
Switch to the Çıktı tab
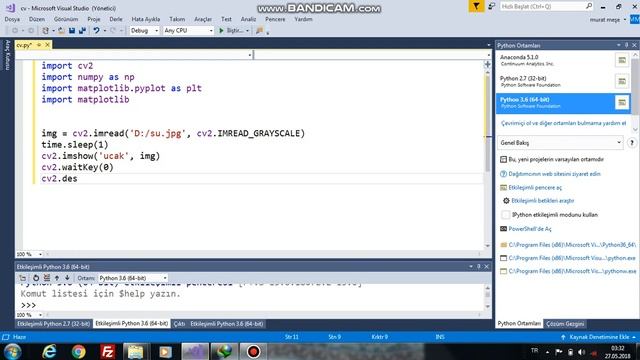[x=179, y=324]
